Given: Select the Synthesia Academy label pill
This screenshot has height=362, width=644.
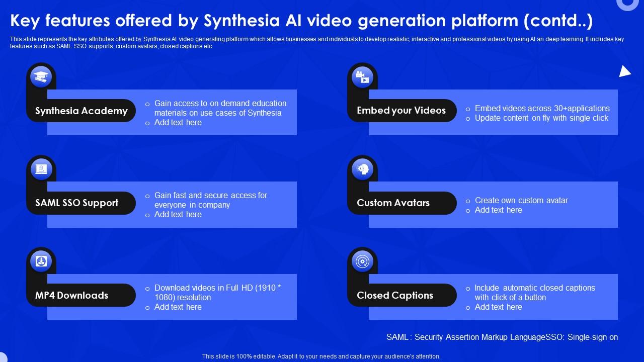Looking at the screenshot, I should (81, 111).
